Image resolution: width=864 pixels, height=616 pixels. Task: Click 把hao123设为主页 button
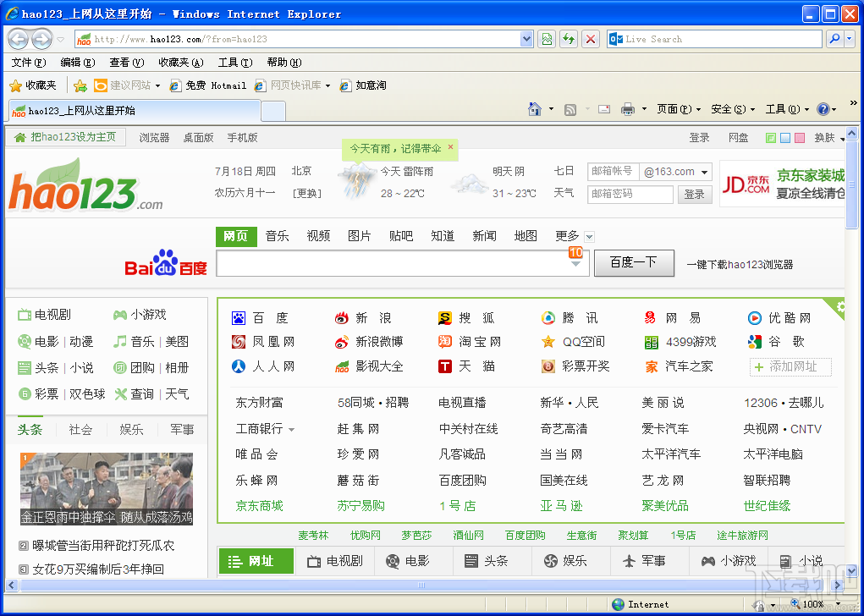(65, 137)
